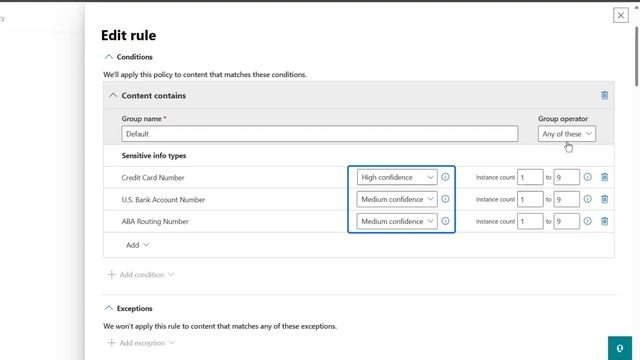Image resolution: width=640 pixels, height=360 pixels.
Task: Select the Credit Card Number label
Action: pos(153,178)
